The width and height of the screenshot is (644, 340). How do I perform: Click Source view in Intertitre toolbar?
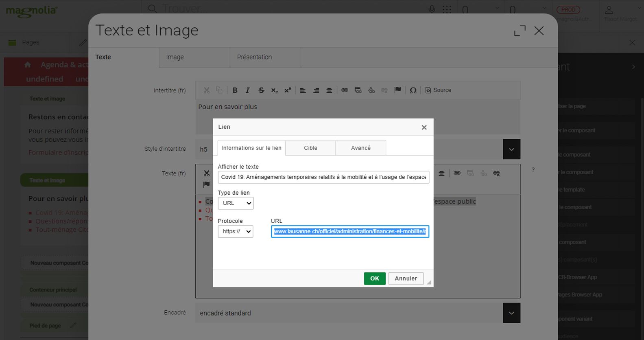pyautogui.click(x=438, y=90)
